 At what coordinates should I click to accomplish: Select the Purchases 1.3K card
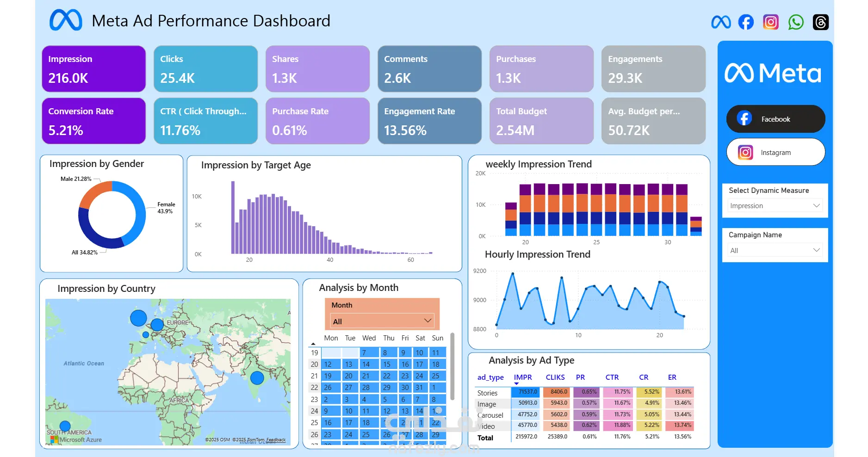[542, 68]
